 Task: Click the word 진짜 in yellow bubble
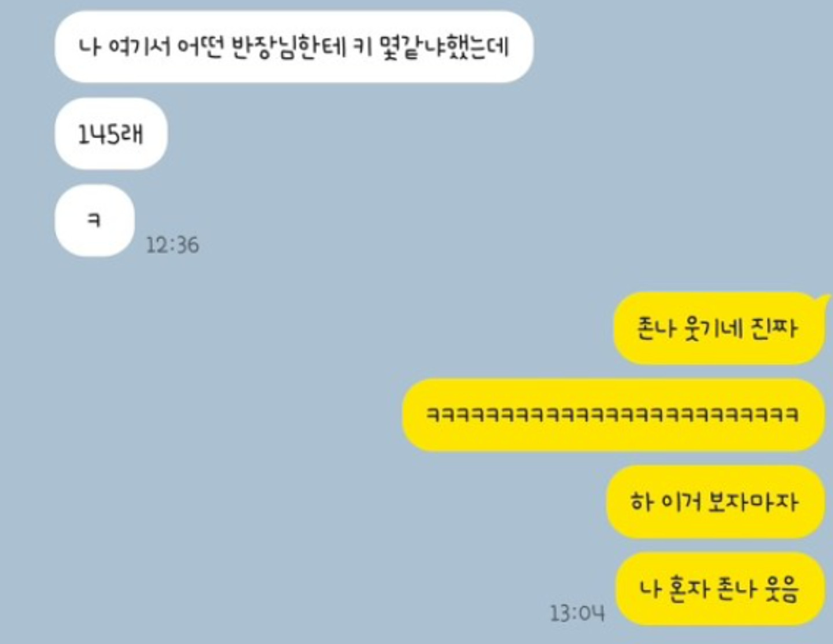point(775,328)
